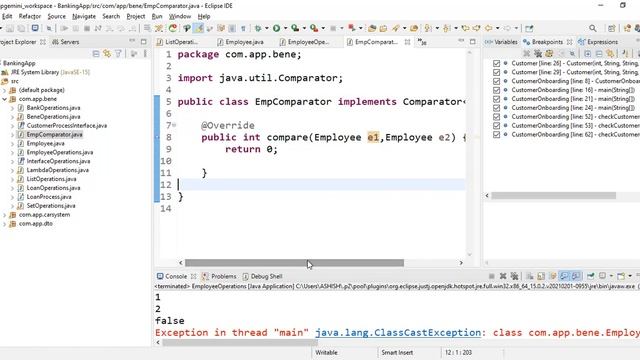The width and height of the screenshot is (640, 360).
Task: Click the Run with Coverage toolbar icon
Action: [x=295, y=28]
